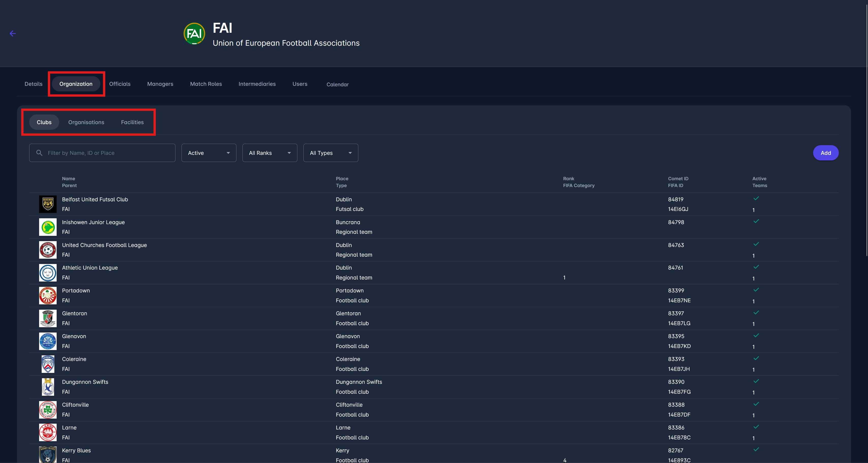The width and height of the screenshot is (868, 463).
Task: Focus the Filter by Name search field
Action: click(108, 153)
